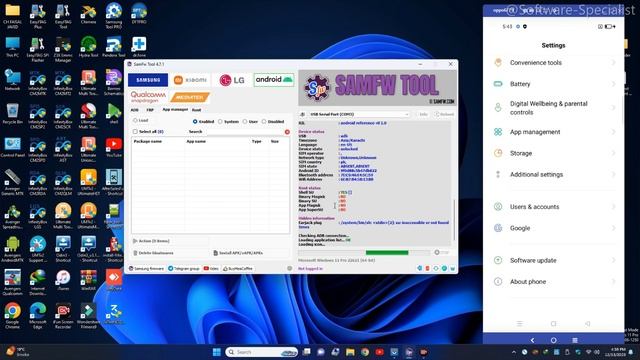Open Recycle Bin on desktop
This screenshot has height=360, width=640.
coord(12,114)
